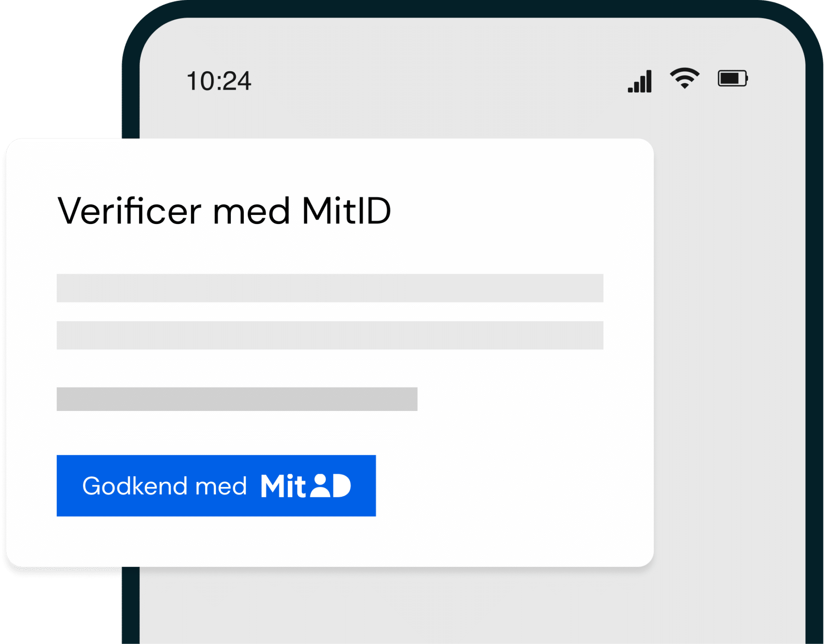Screen dimensions: 824x644
Task: Tap the 10:24 clock in status bar
Action: [x=218, y=81]
